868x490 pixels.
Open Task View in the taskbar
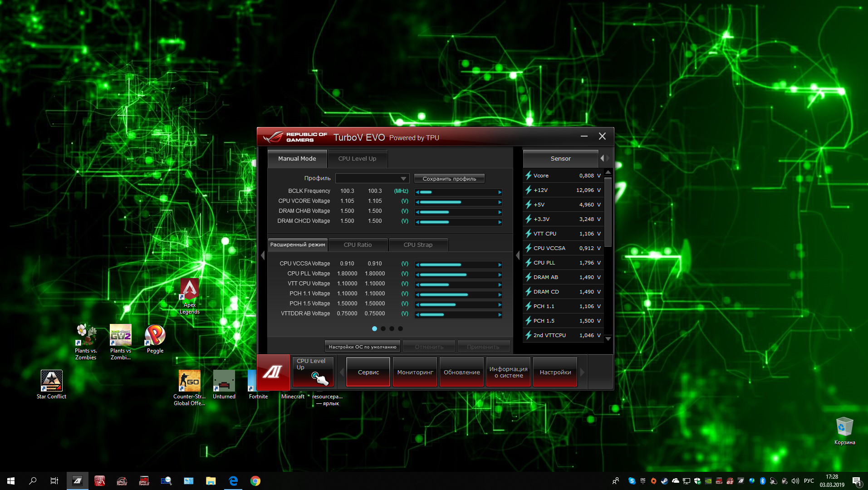(x=54, y=481)
